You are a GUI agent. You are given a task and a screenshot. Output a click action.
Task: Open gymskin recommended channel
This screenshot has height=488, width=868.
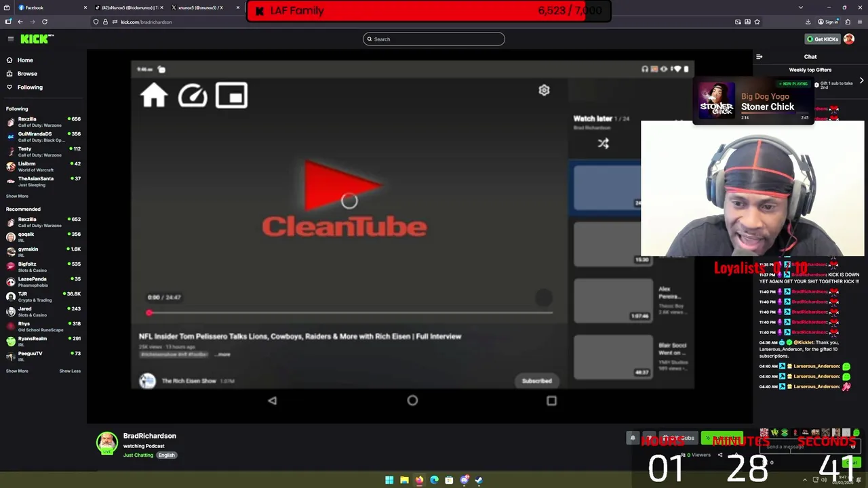[x=43, y=252]
